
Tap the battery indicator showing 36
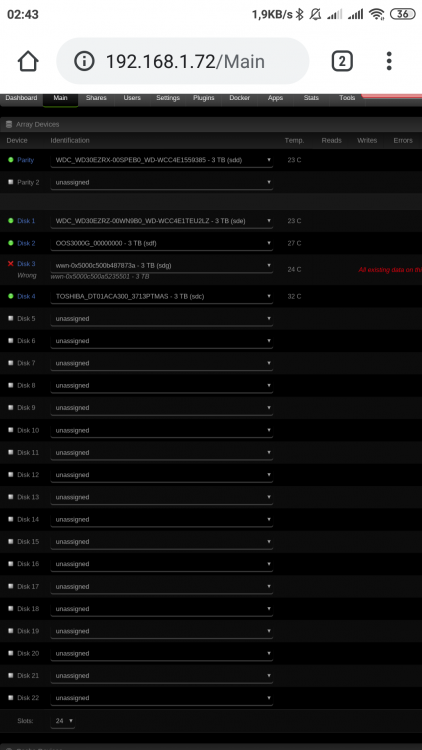click(402, 14)
